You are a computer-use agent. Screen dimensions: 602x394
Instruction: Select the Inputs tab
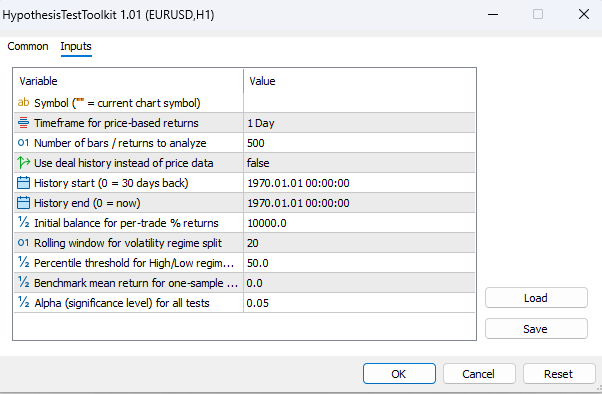(x=76, y=46)
